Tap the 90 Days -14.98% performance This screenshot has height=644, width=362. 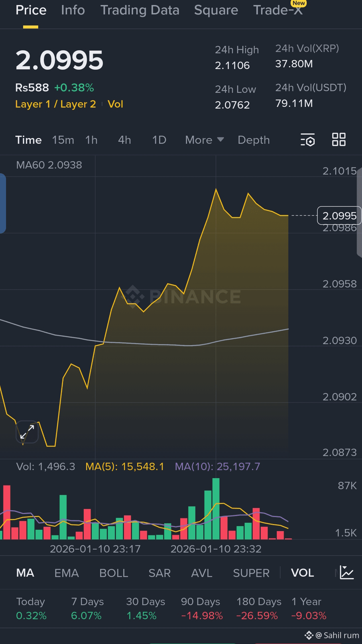[201, 608]
